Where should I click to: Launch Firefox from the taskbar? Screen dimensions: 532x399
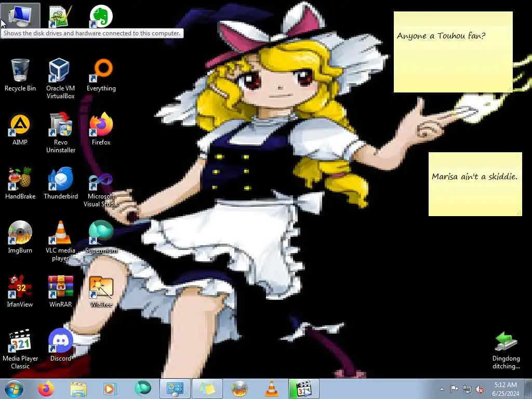[x=46, y=389]
